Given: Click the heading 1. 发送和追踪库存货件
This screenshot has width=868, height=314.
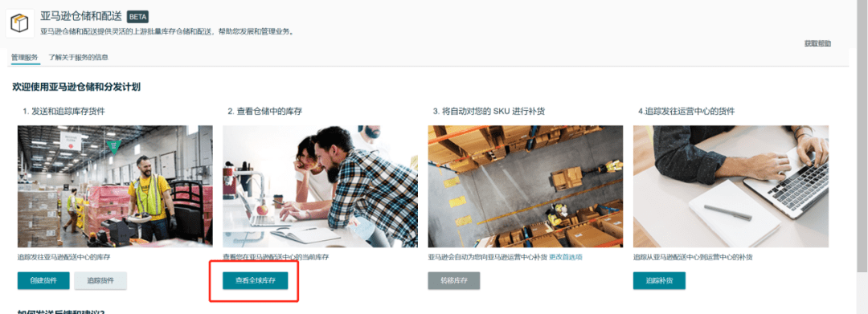Looking at the screenshot, I should (63, 111).
